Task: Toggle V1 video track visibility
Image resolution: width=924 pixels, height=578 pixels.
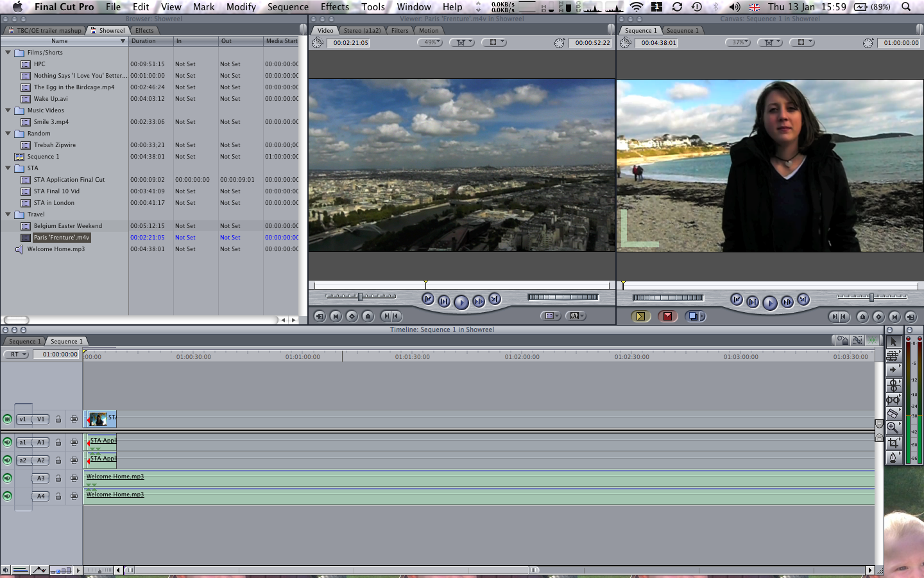Action: pos(7,419)
